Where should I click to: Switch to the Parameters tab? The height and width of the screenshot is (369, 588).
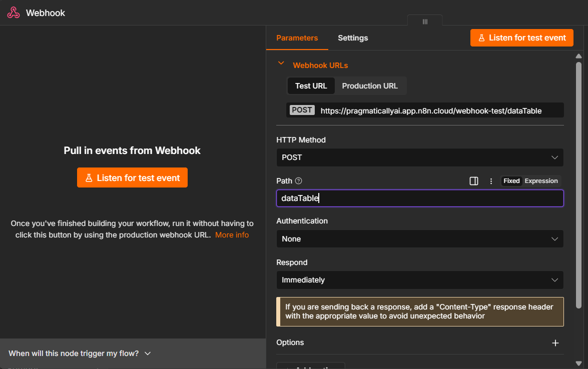pyautogui.click(x=297, y=38)
